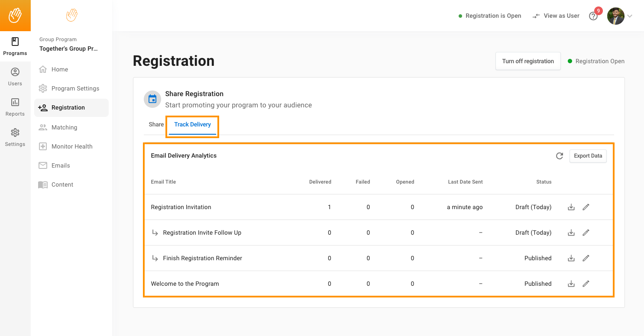
Task: Click the small hand logo above Group Program
Action: (x=71, y=15)
